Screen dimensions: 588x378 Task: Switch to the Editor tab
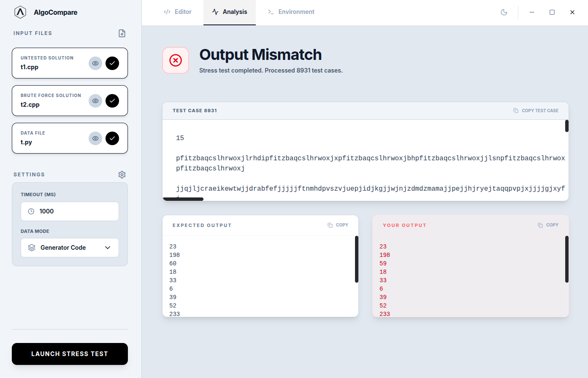tap(178, 12)
